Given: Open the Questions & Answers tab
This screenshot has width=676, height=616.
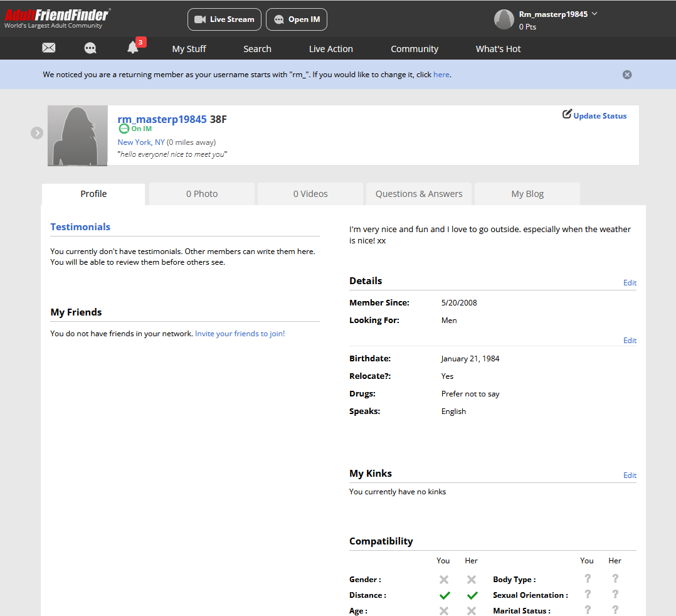Looking at the screenshot, I should (419, 194).
